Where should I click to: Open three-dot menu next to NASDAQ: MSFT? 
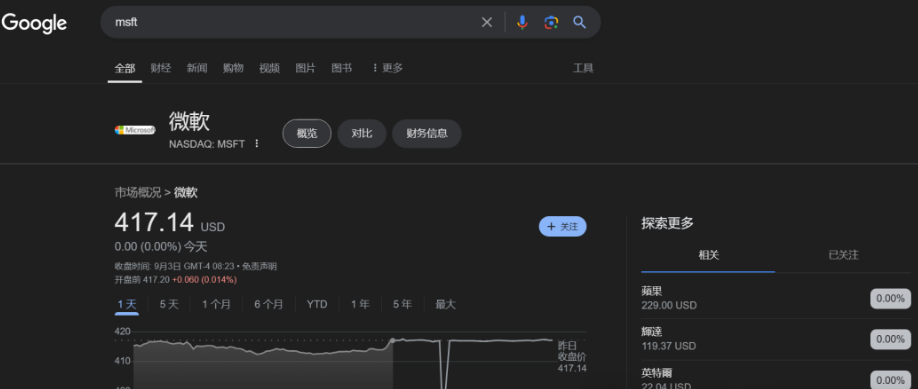point(256,144)
